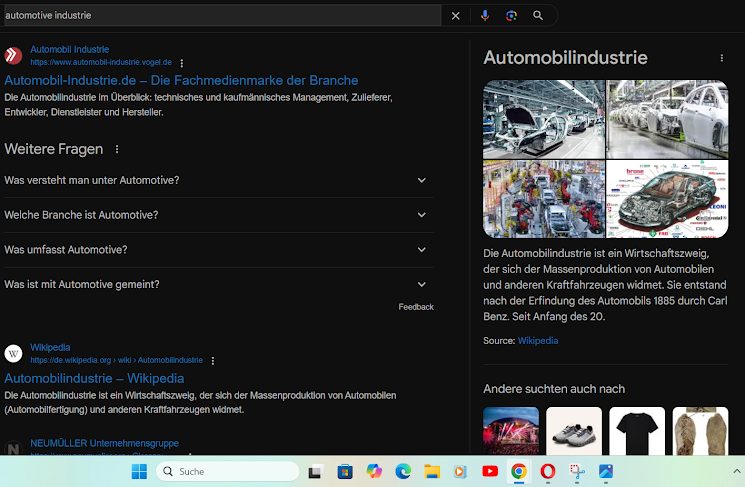This screenshot has height=487, width=745.
Task: Click the 'Automobil Industrie' site name link
Action: [x=69, y=49]
